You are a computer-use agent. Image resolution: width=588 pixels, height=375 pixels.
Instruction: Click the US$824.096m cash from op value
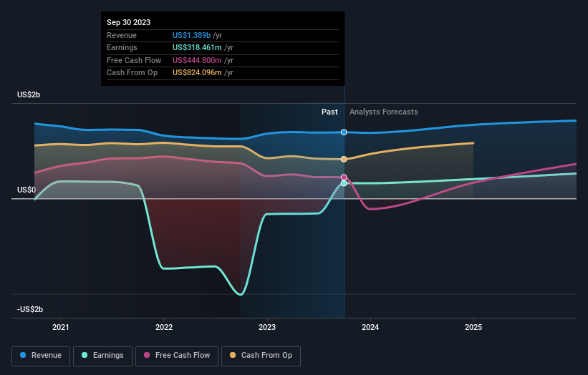(197, 73)
